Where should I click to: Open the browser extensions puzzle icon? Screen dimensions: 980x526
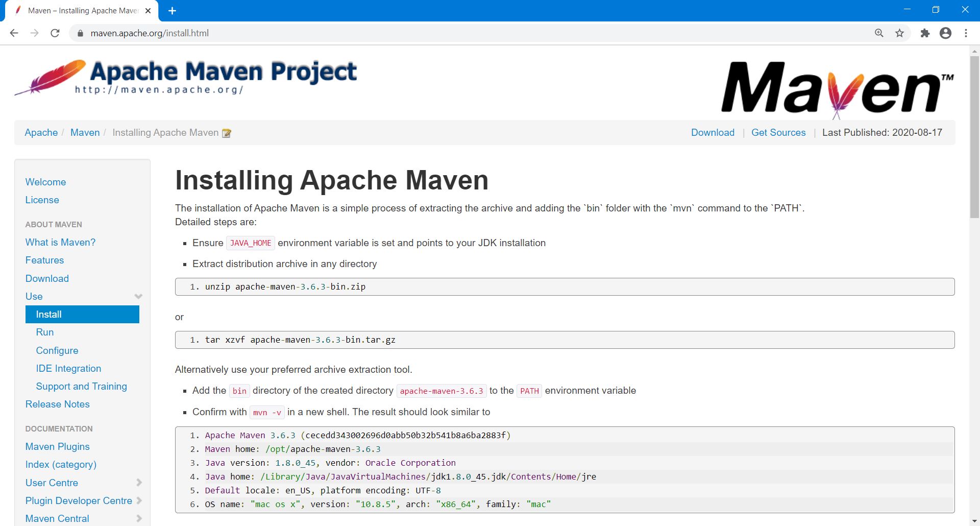(x=925, y=33)
